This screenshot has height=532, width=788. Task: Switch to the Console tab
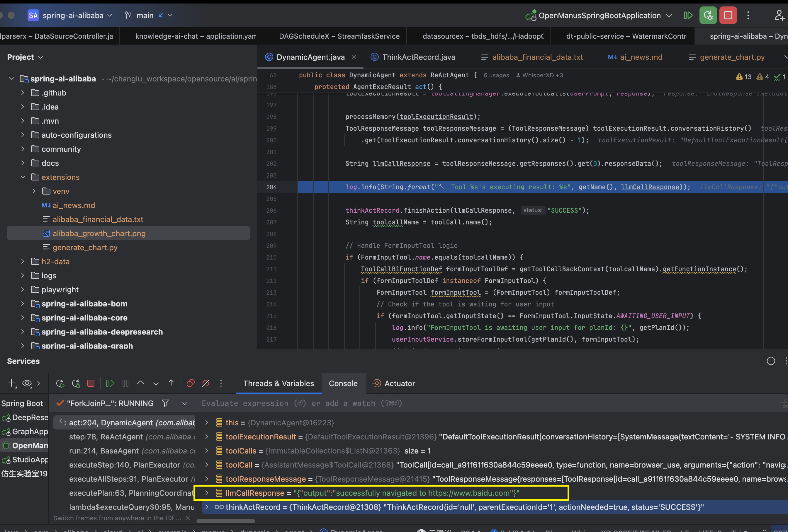point(343,383)
